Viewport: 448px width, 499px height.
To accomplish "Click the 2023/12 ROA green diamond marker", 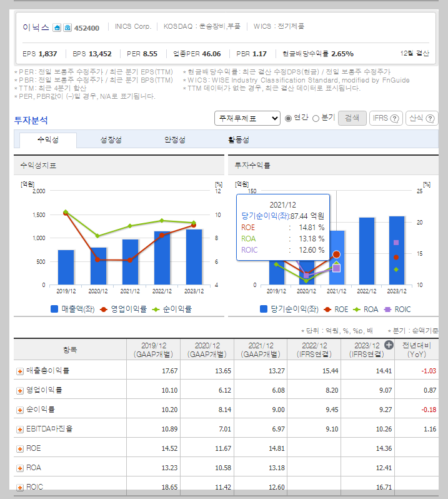I will click(396, 270).
